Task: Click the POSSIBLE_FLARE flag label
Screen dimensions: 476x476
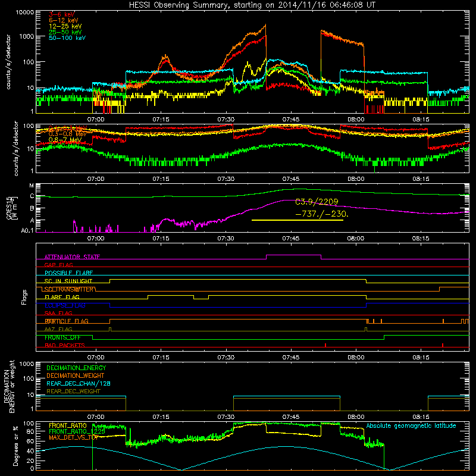Action: tap(68, 273)
